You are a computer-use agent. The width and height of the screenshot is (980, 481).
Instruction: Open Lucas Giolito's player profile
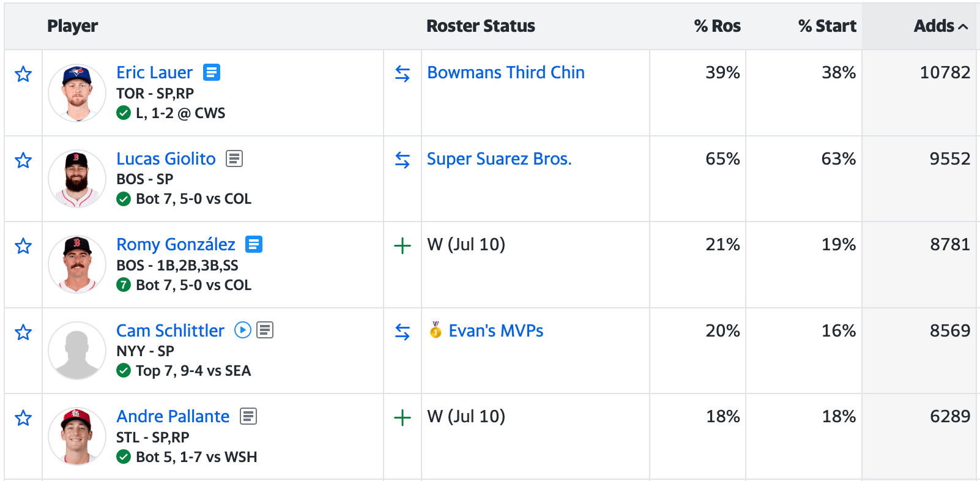point(166,158)
